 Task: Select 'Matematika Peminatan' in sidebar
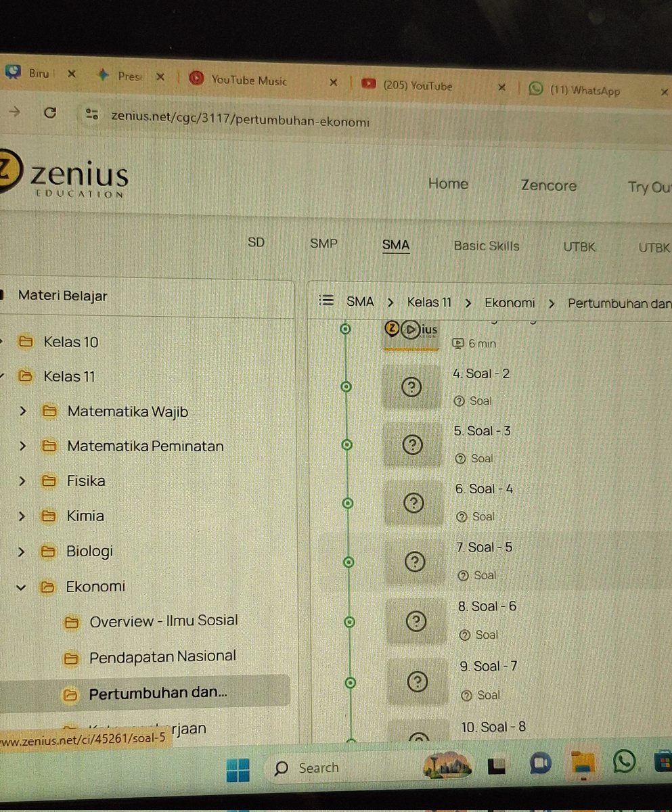[x=145, y=446]
